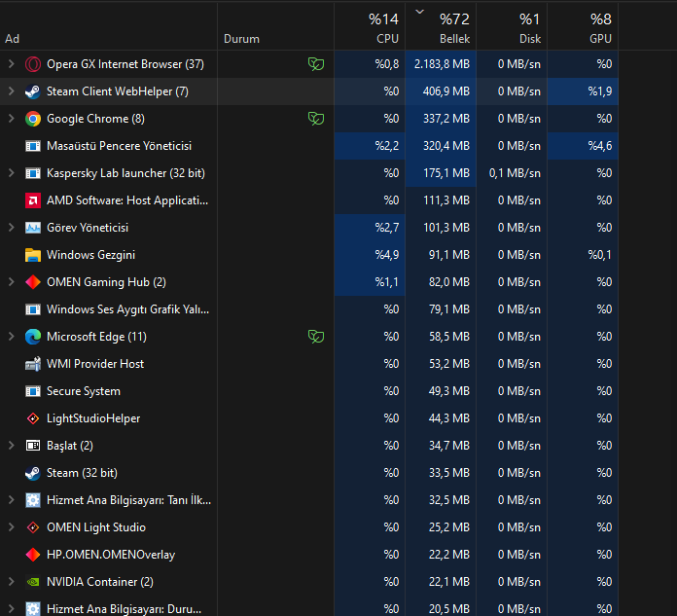Image resolution: width=677 pixels, height=616 pixels.
Task: Select the 82,0 MB memory cell
Action: [441, 282]
